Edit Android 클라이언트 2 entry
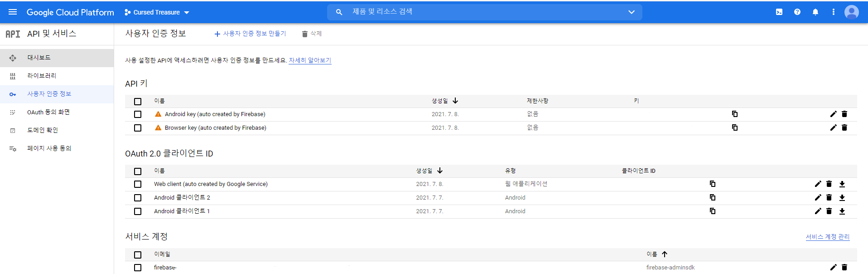The height and width of the screenshot is (274, 868). [818, 197]
